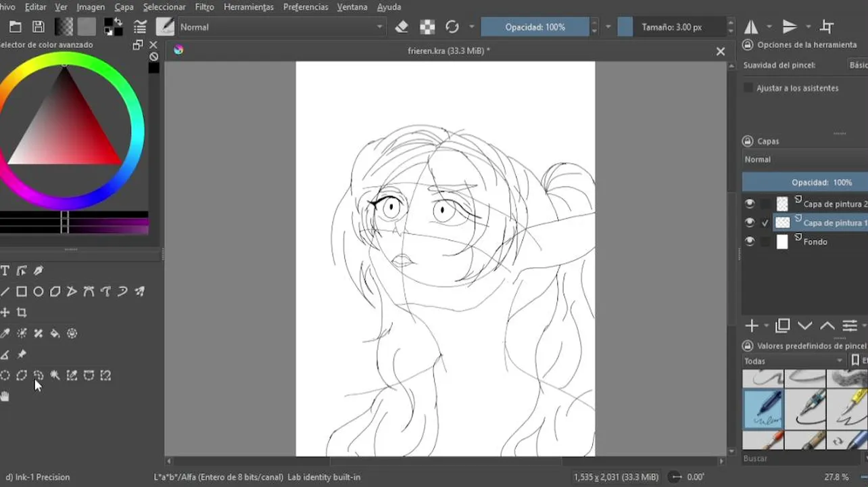Open the Todas preset tag dropdown
Image resolution: width=868 pixels, height=487 pixels.
pos(794,361)
